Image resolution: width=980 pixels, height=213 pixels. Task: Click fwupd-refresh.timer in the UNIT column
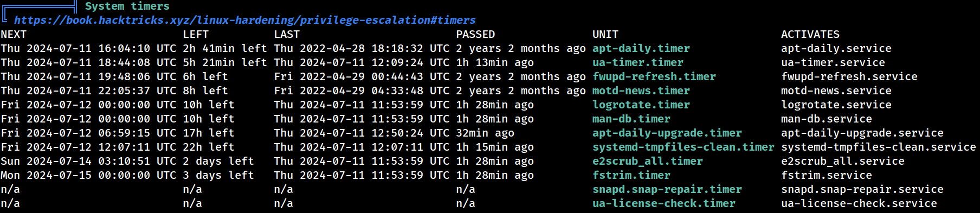pyautogui.click(x=654, y=76)
